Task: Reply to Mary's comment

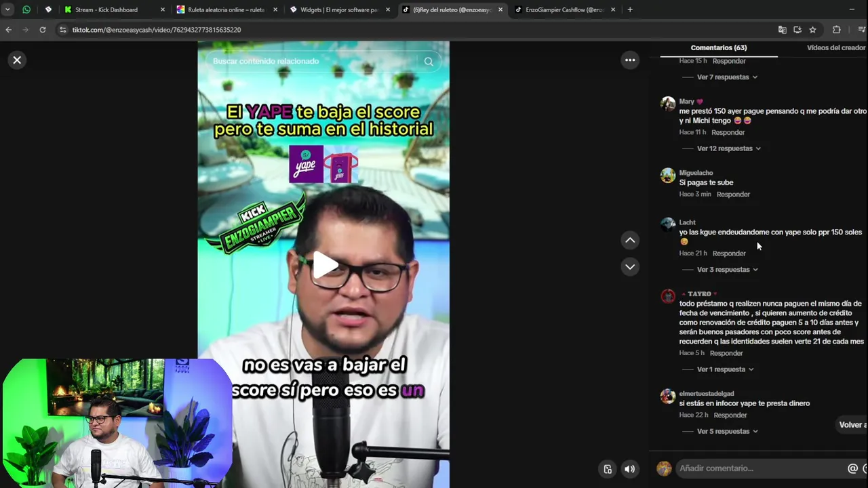Action: point(728,133)
